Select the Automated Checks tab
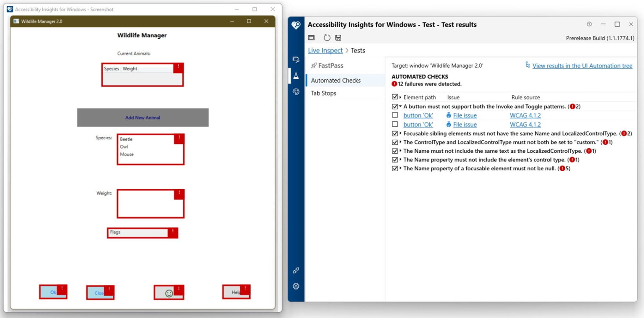The width and height of the screenshot is (644, 318). click(335, 80)
